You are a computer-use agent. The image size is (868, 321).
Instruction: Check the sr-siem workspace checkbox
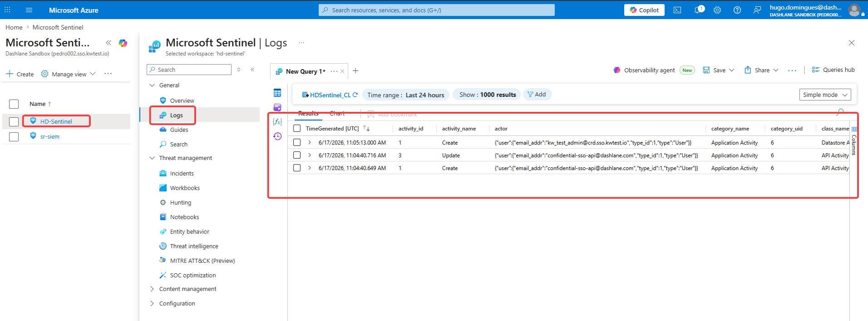(14, 136)
